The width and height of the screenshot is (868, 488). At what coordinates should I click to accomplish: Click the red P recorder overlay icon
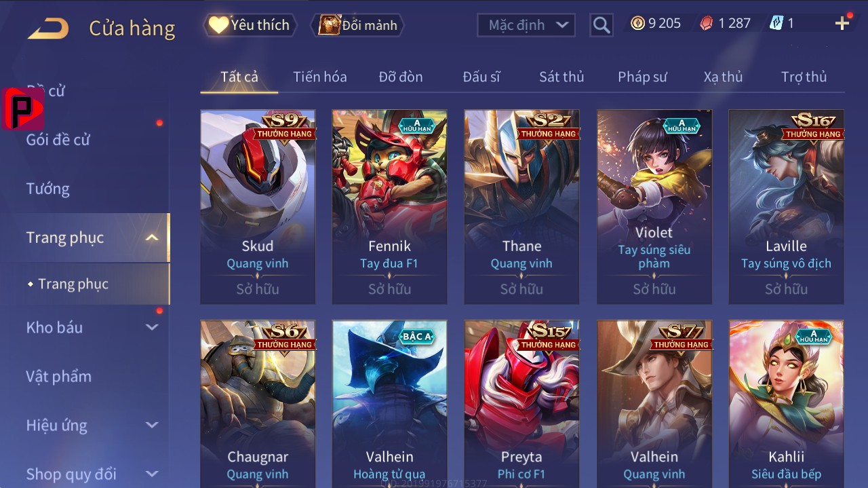coord(23,109)
